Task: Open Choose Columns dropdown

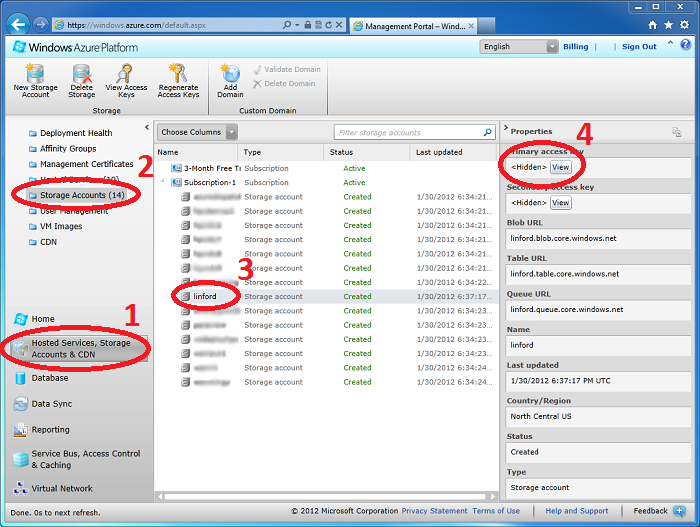Action: (x=197, y=132)
